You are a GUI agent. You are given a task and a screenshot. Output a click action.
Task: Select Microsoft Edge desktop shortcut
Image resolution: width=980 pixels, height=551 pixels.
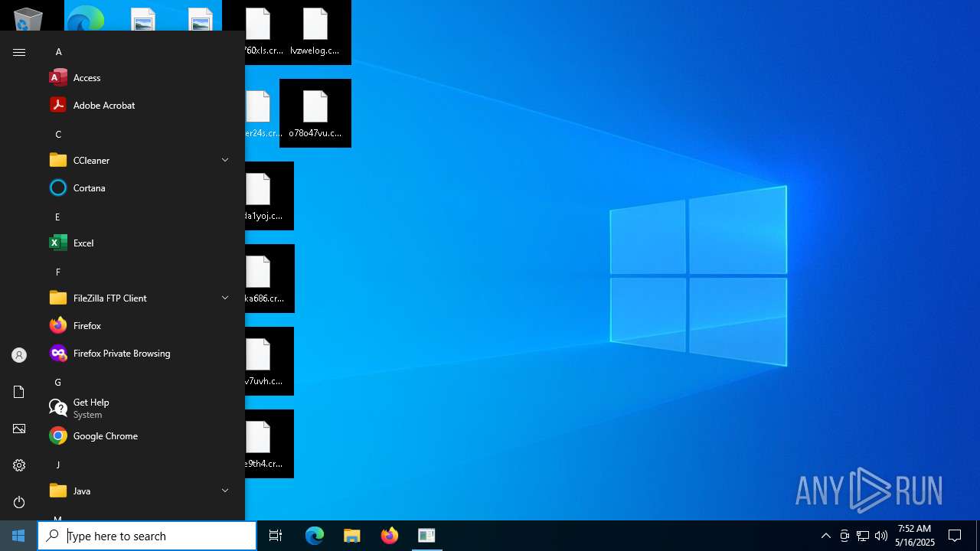click(85, 18)
